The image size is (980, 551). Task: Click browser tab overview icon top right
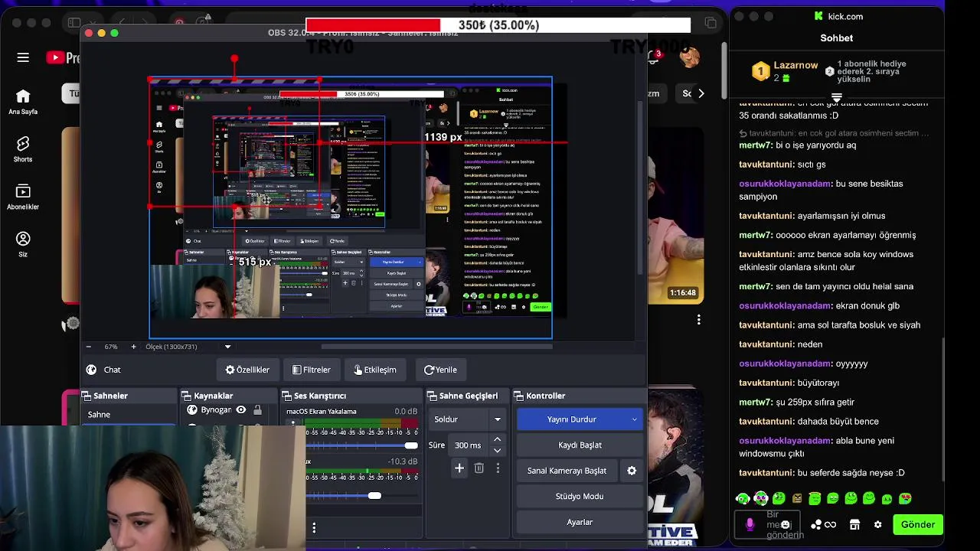pyautogui.click(x=710, y=23)
